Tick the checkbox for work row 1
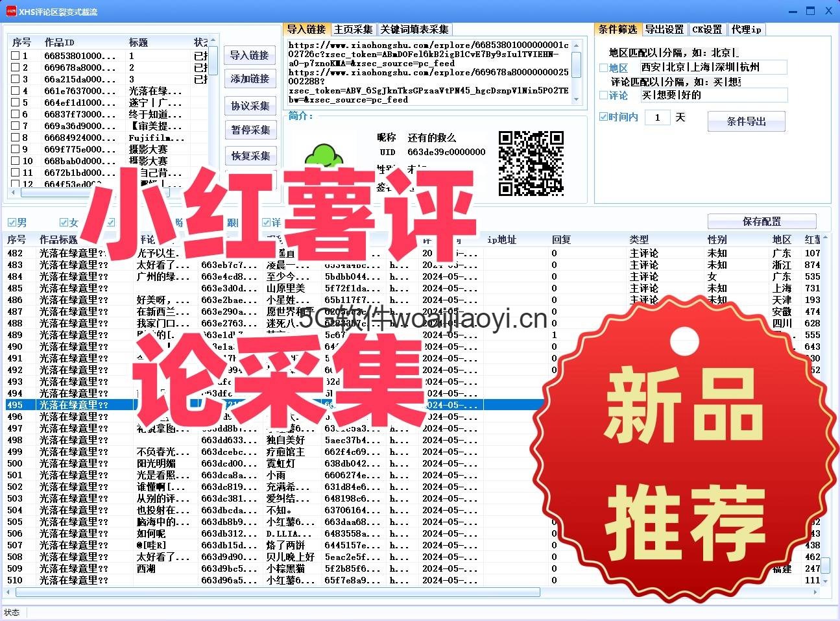The image size is (840, 621). 16,56
